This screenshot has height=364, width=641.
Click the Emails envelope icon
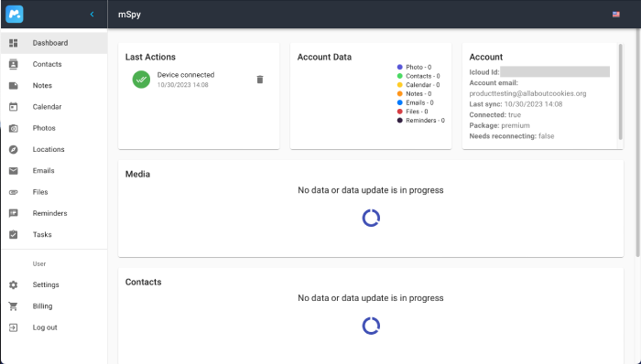pos(14,171)
